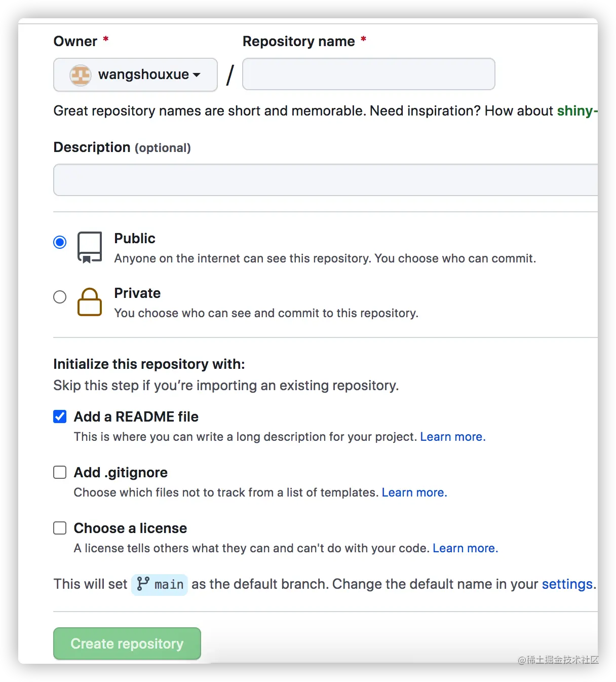Use the suggested shiny repository name
The image size is (616, 682).
point(576,111)
